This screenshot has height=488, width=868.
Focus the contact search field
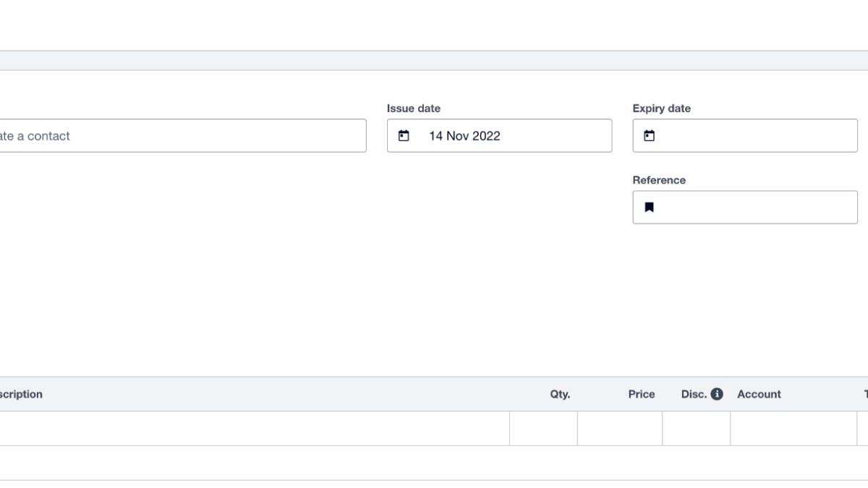tap(181, 136)
